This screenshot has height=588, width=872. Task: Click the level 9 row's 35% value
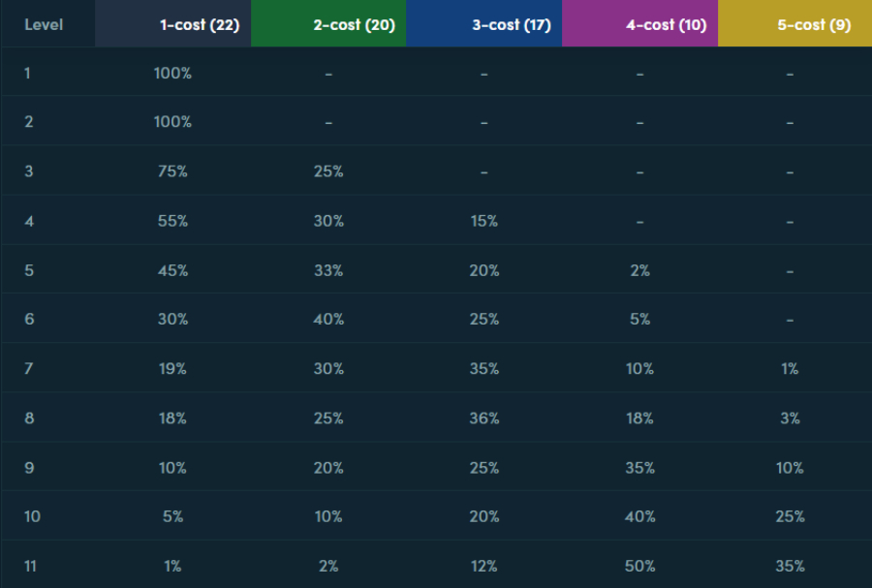coord(639,468)
